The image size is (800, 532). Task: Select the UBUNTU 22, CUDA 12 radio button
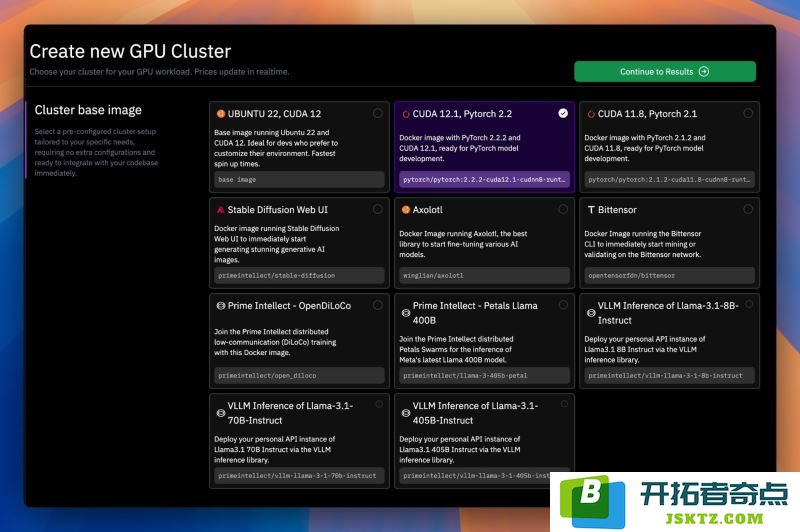(378, 113)
